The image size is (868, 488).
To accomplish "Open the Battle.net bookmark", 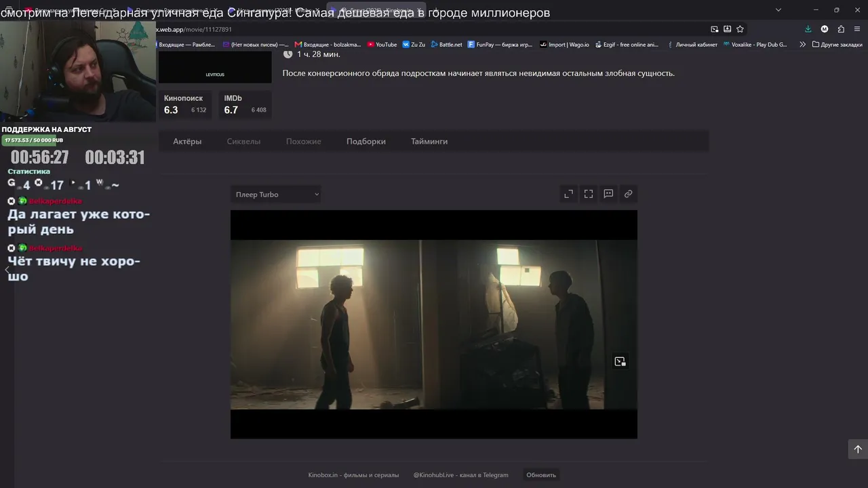I will point(446,45).
